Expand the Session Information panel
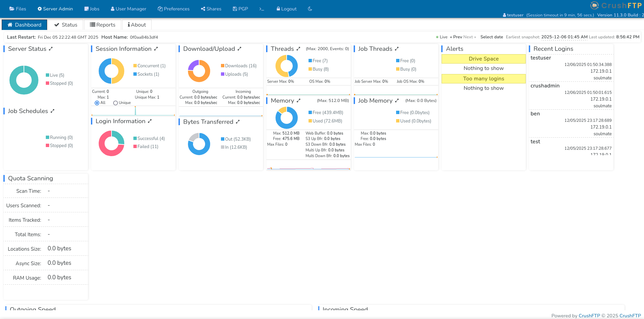 [156, 49]
